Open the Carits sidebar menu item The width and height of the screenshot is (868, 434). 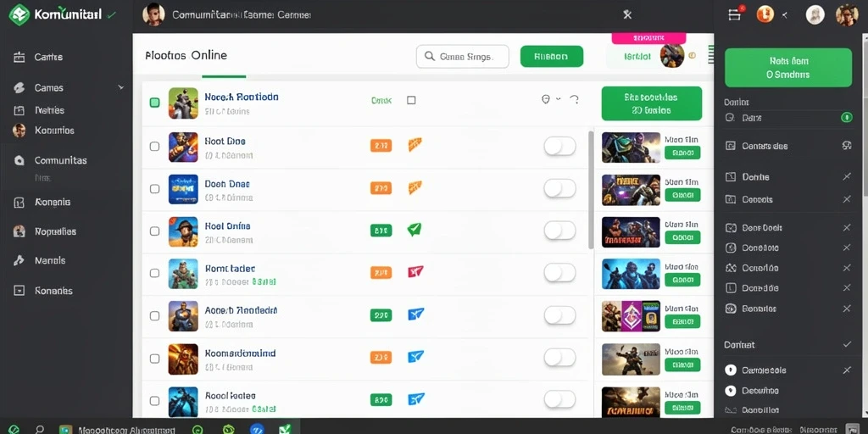[x=48, y=57]
